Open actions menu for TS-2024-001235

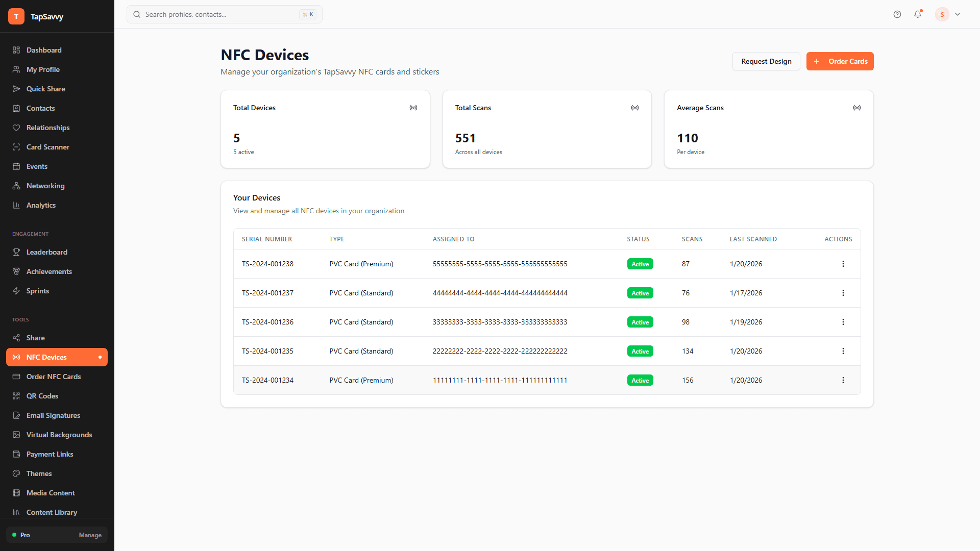(843, 351)
